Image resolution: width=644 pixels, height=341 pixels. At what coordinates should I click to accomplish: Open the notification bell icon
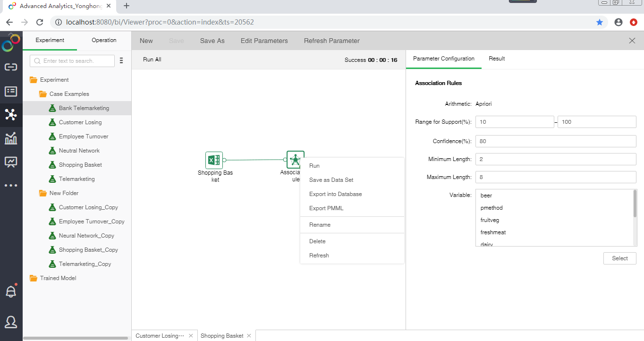coord(11,291)
